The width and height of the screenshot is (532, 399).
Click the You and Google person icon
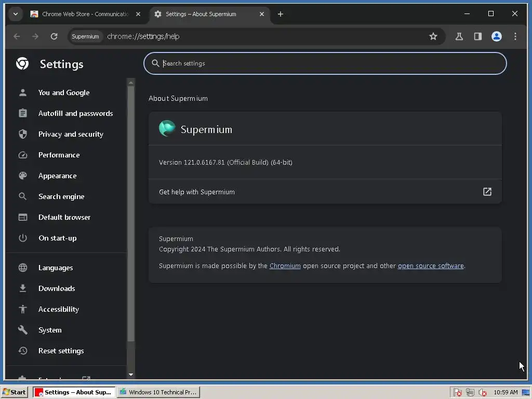23,92
